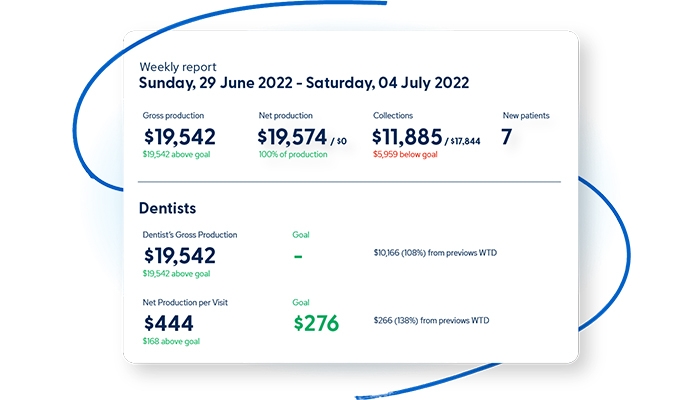Select the Dentists section heading
The image size is (700, 400).
pyautogui.click(x=167, y=209)
